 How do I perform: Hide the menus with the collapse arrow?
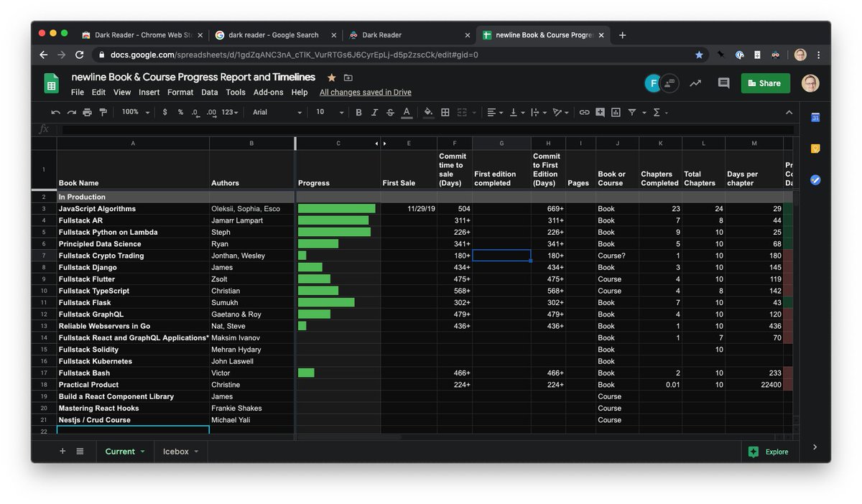(789, 112)
